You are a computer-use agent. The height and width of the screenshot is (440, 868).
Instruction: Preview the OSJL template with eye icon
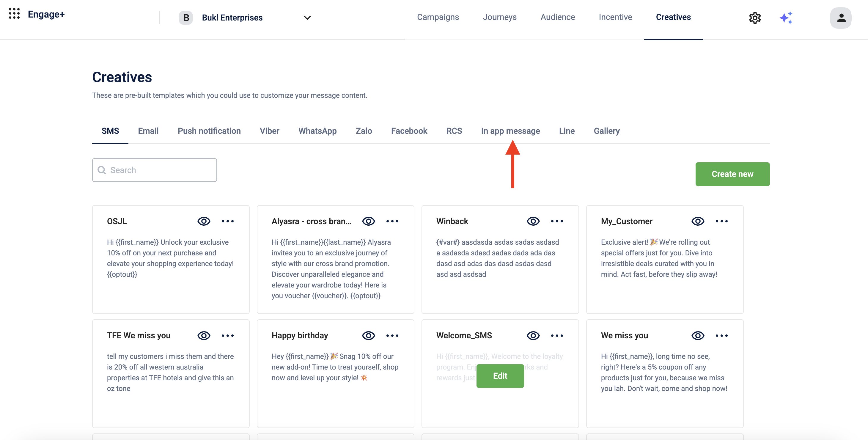click(x=204, y=221)
